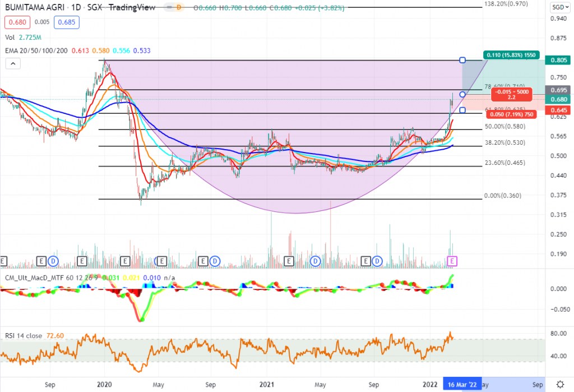
Task: Open the SGD currency dropdown
Action: (560, 7)
